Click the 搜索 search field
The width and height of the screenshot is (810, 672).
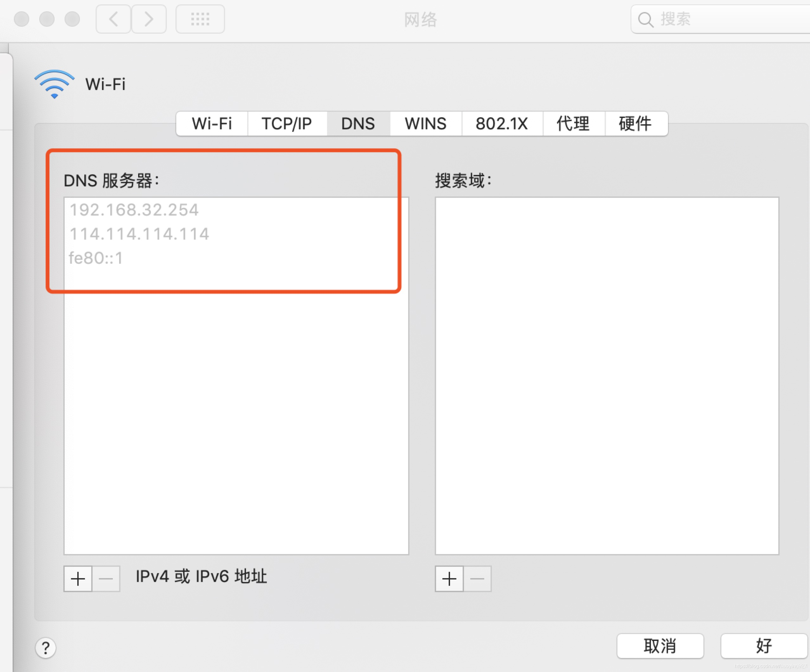[725, 19]
